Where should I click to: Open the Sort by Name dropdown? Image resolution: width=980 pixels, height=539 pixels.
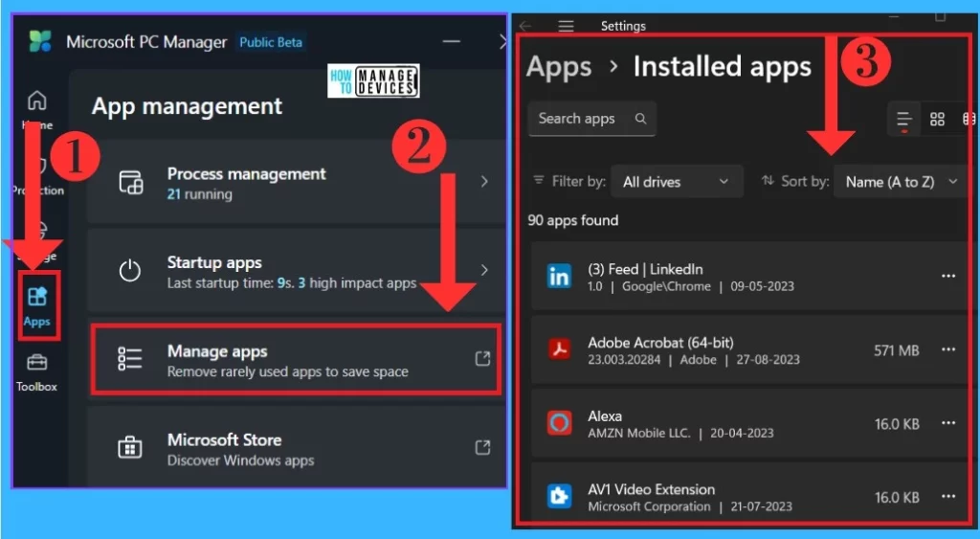(x=902, y=182)
